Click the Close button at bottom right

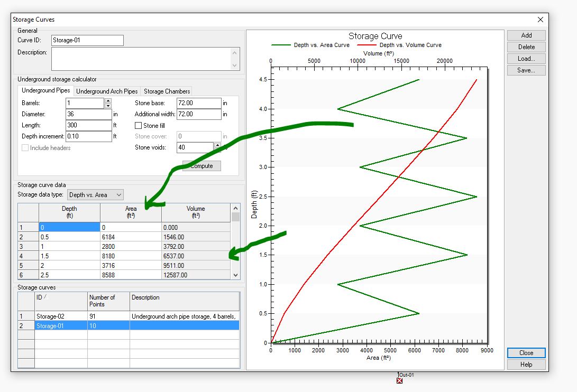(526, 353)
